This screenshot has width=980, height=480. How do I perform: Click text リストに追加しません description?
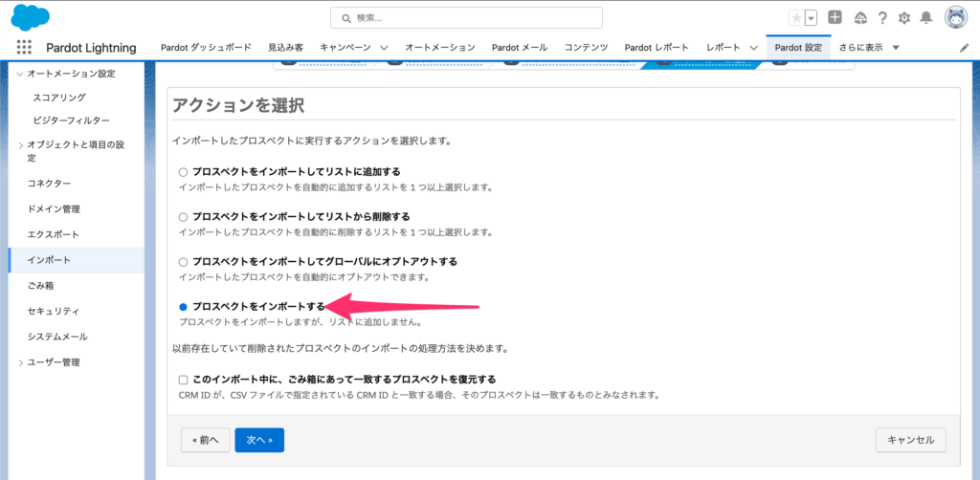click(301, 322)
